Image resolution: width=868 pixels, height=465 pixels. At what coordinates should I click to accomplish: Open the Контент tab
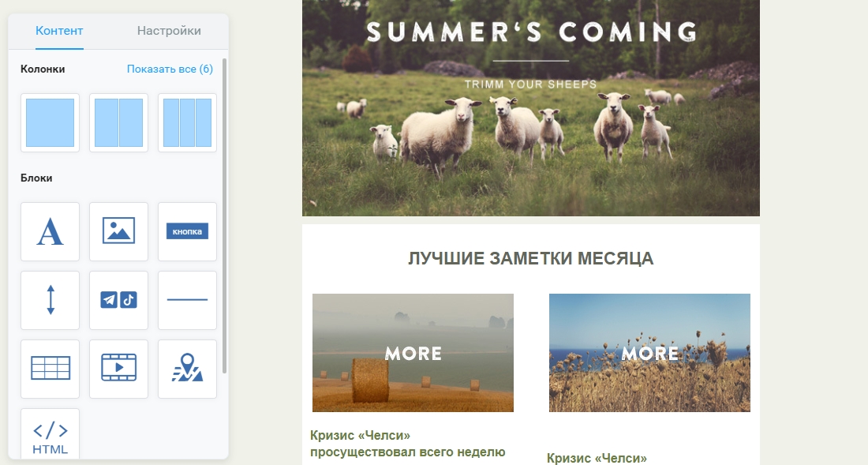tap(59, 31)
